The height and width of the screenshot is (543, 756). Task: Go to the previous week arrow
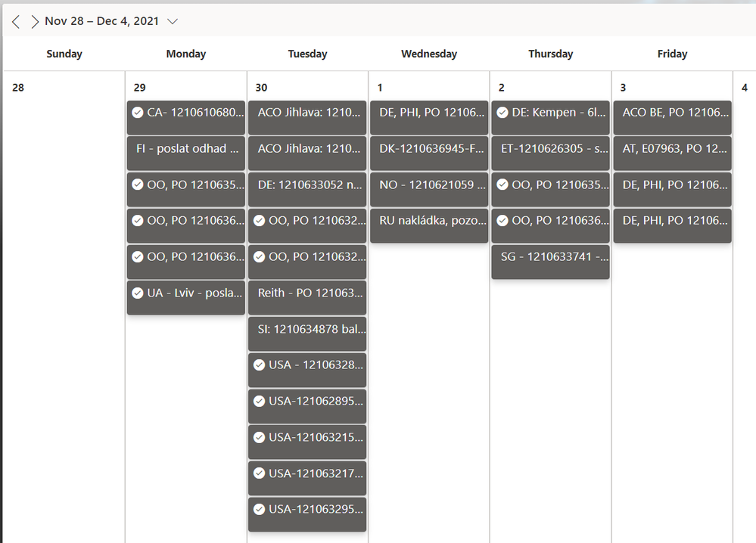[16, 22]
